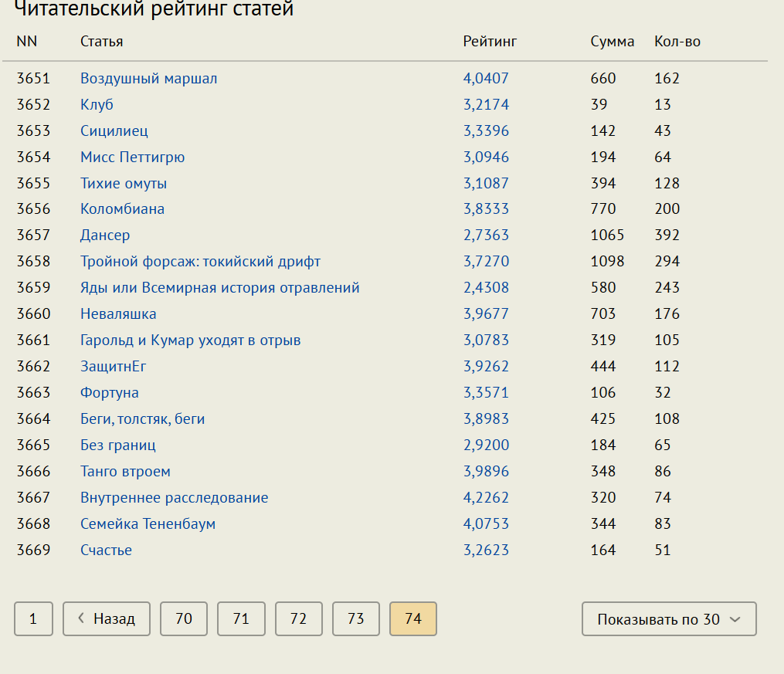
Task: Click the Кол-во column header
Action: pyautogui.click(x=677, y=42)
